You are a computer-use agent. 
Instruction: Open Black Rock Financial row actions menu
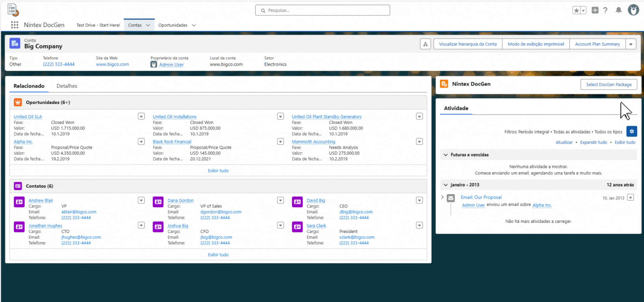280,142
